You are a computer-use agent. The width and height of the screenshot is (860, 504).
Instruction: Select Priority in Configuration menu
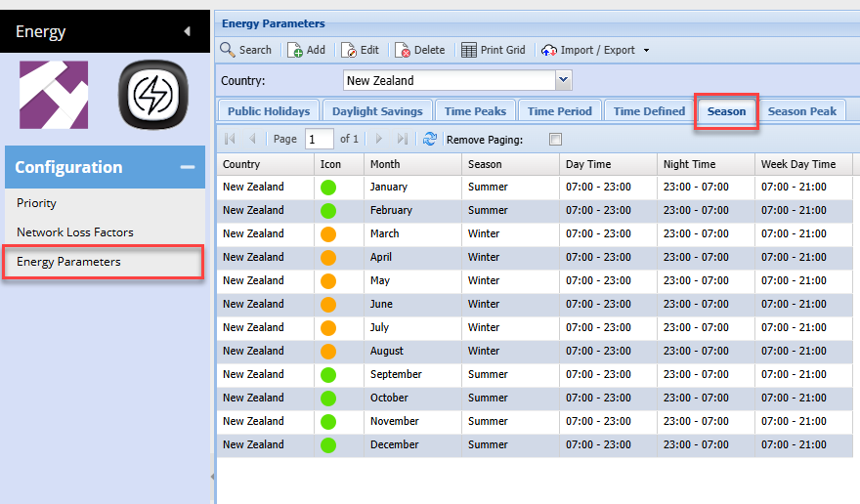tap(37, 203)
